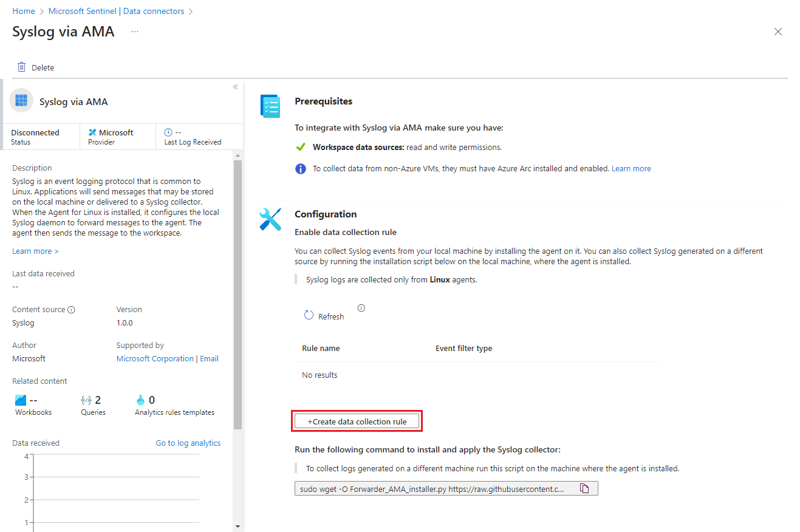800x532 pixels.
Task: Click the scrollbar down arrow in left pane
Action: (x=238, y=526)
